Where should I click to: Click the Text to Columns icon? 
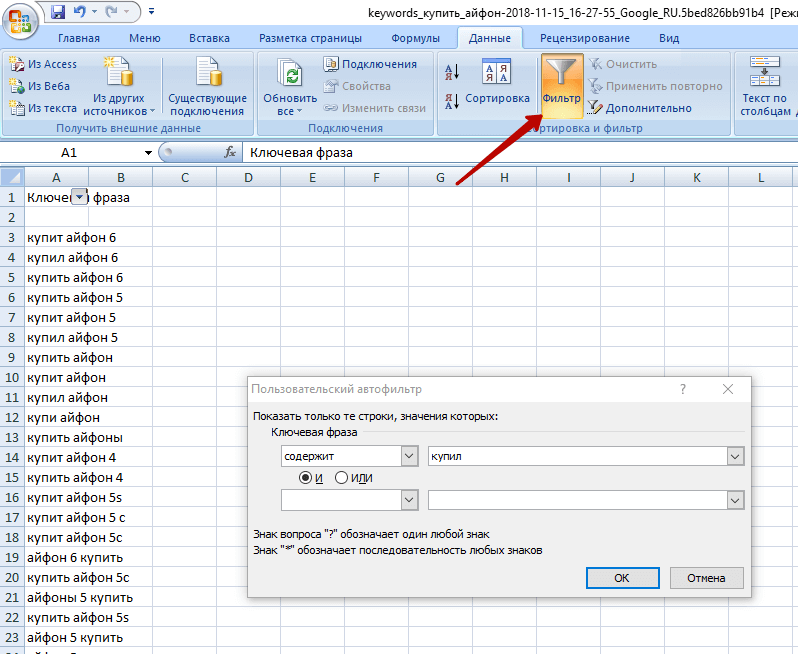(764, 75)
